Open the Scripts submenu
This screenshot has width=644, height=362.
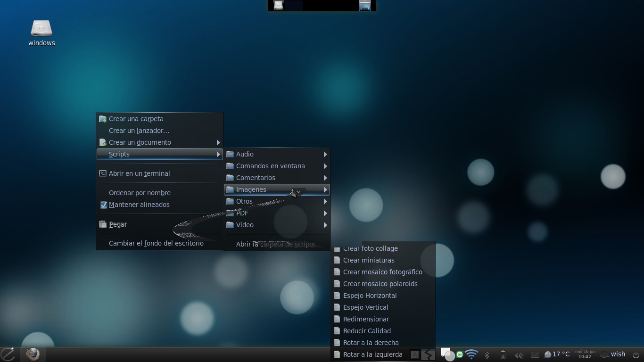coord(159,154)
